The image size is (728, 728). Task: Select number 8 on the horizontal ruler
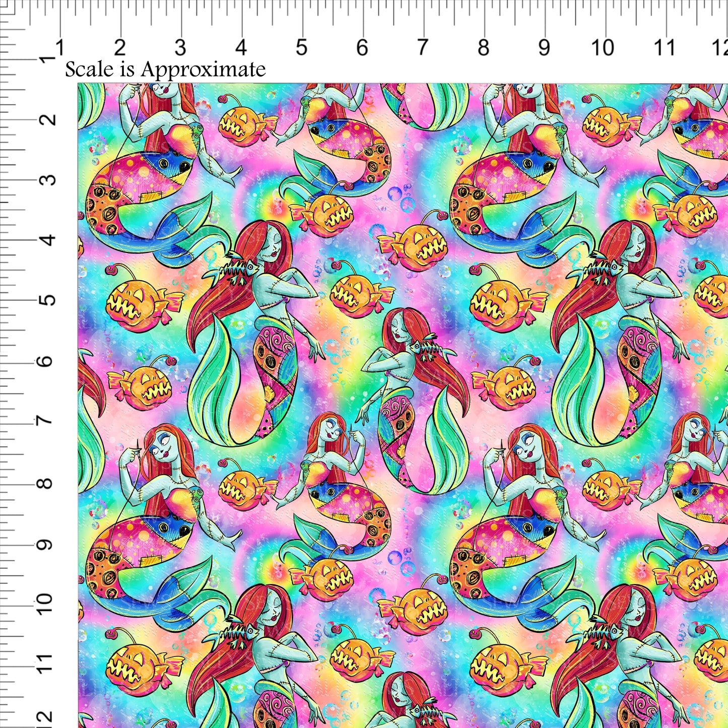[x=483, y=48]
